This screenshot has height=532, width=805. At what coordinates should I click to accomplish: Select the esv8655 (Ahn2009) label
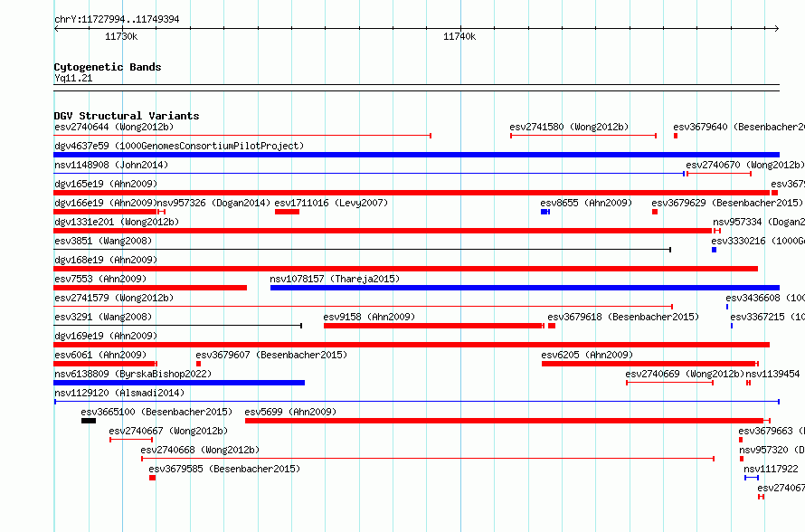pyautogui.click(x=586, y=203)
